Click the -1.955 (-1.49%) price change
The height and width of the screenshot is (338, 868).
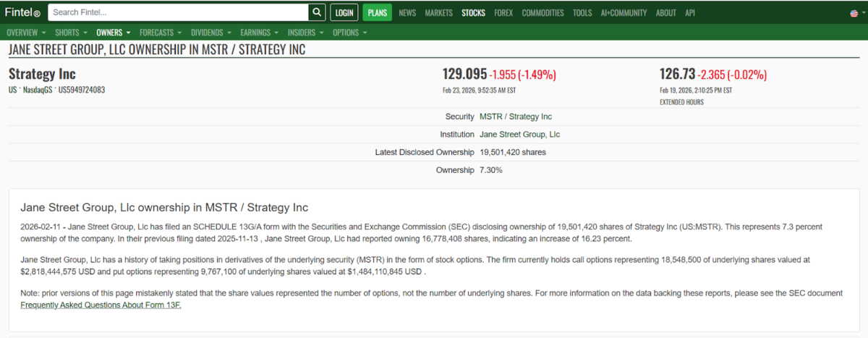(x=523, y=75)
